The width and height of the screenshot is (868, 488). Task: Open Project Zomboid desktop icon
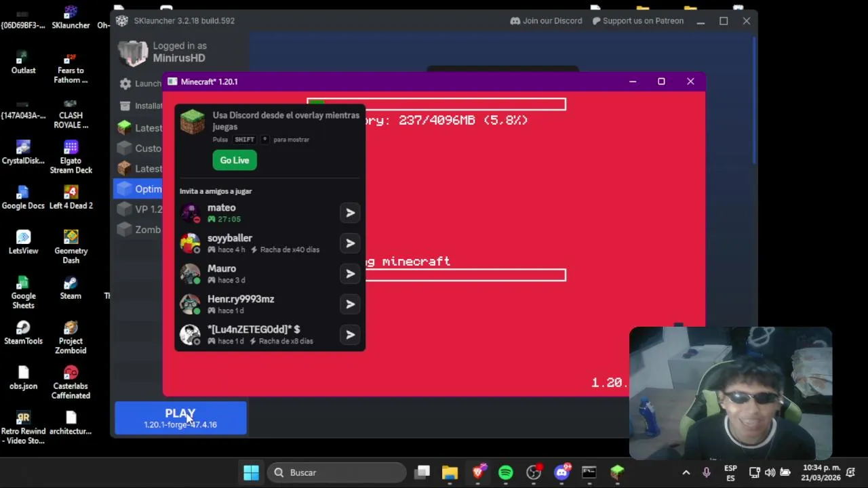71,337
